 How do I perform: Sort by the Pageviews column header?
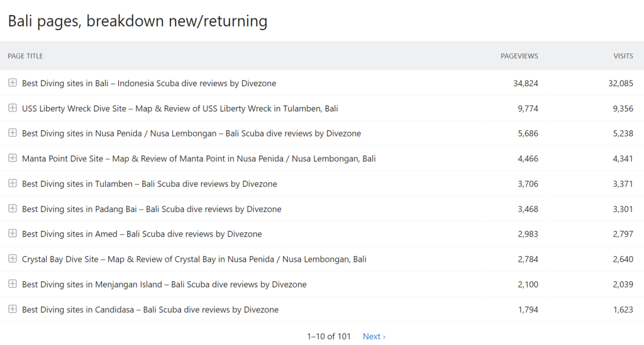pyautogui.click(x=519, y=56)
